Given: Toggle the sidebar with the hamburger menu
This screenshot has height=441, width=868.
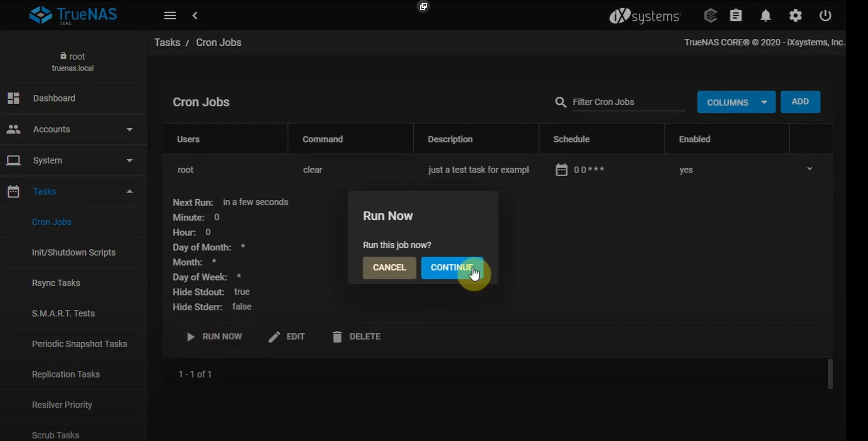Looking at the screenshot, I should point(170,15).
